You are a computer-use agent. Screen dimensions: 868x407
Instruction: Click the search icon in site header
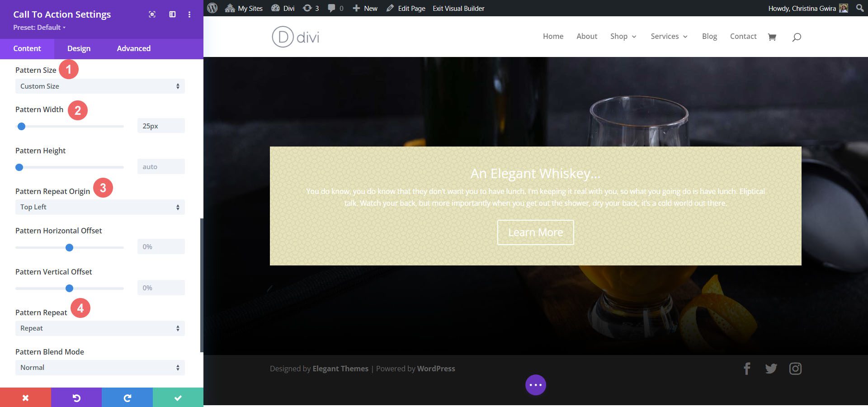click(x=797, y=37)
